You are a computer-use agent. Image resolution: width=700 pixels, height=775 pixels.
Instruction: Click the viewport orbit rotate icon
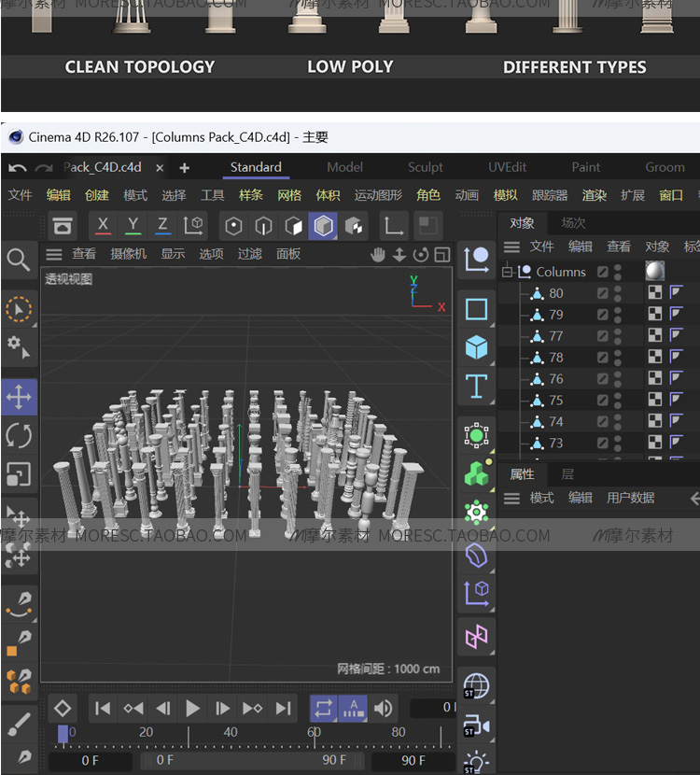pyautogui.click(x=421, y=255)
